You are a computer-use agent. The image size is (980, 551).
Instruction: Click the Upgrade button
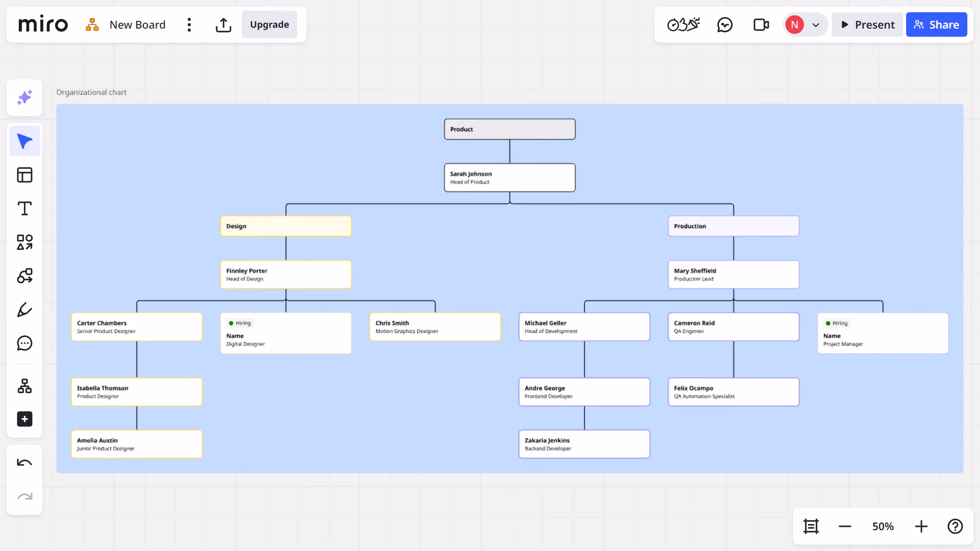(269, 24)
